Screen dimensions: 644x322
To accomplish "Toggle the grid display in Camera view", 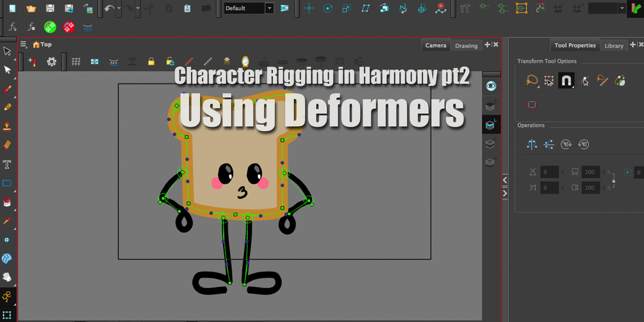I will click(76, 62).
